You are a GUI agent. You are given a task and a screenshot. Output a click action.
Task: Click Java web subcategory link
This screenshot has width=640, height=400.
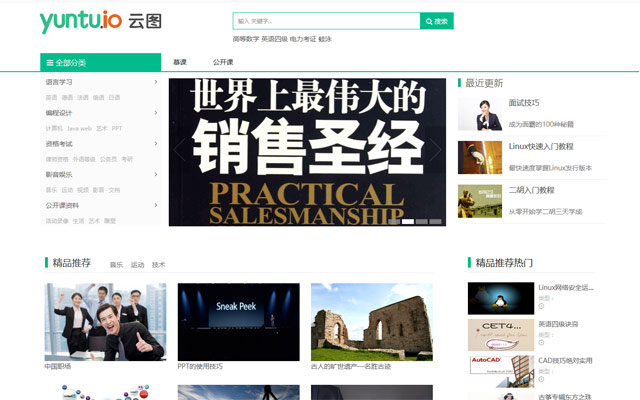point(80,128)
